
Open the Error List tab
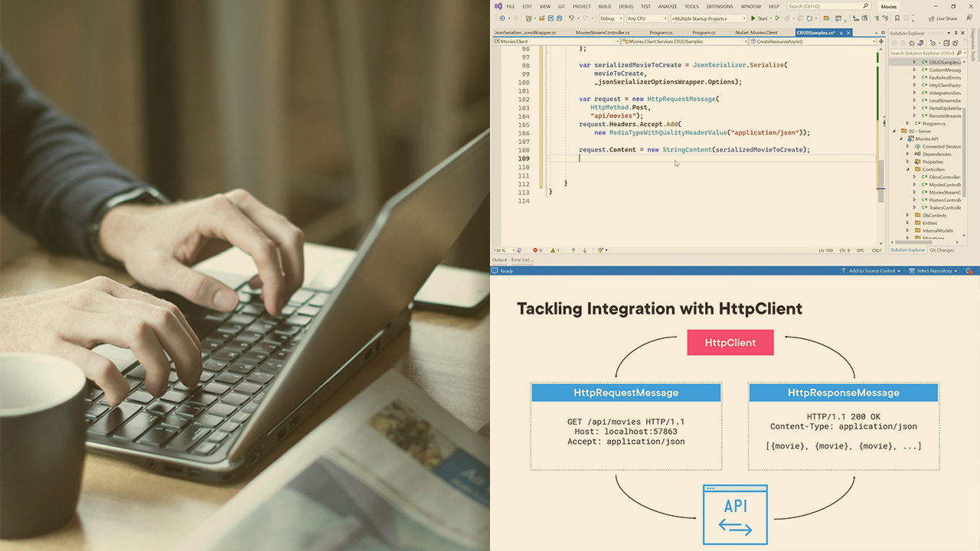[522, 260]
